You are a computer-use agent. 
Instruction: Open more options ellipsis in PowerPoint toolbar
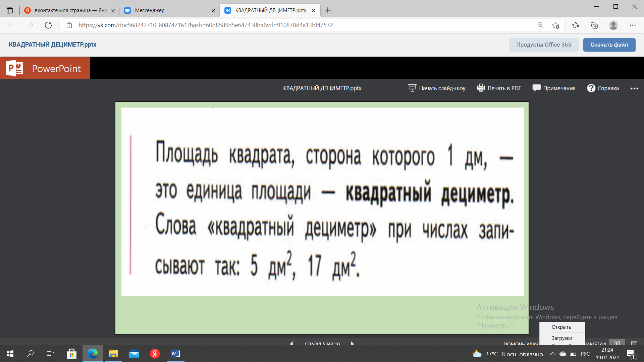(x=634, y=88)
